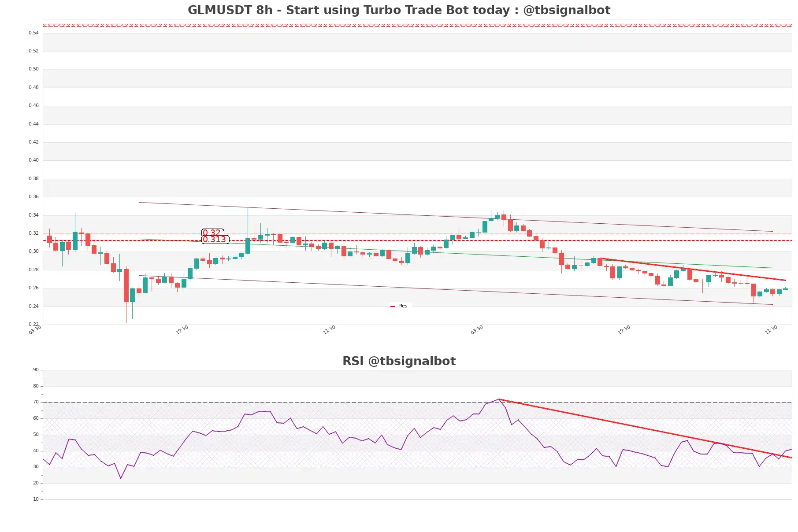Image resolution: width=798 pixels, height=532 pixels.
Task: Click the lowest RSI dip near 23
Action: [121, 478]
